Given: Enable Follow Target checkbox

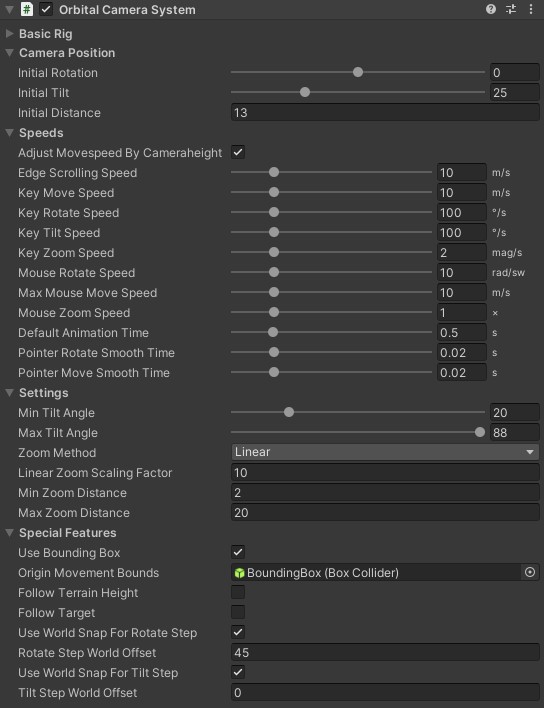Looking at the screenshot, I should tap(238, 612).
